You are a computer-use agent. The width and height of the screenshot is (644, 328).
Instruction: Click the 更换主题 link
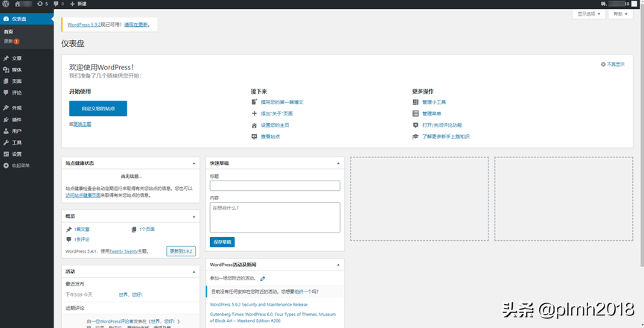tap(82, 124)
